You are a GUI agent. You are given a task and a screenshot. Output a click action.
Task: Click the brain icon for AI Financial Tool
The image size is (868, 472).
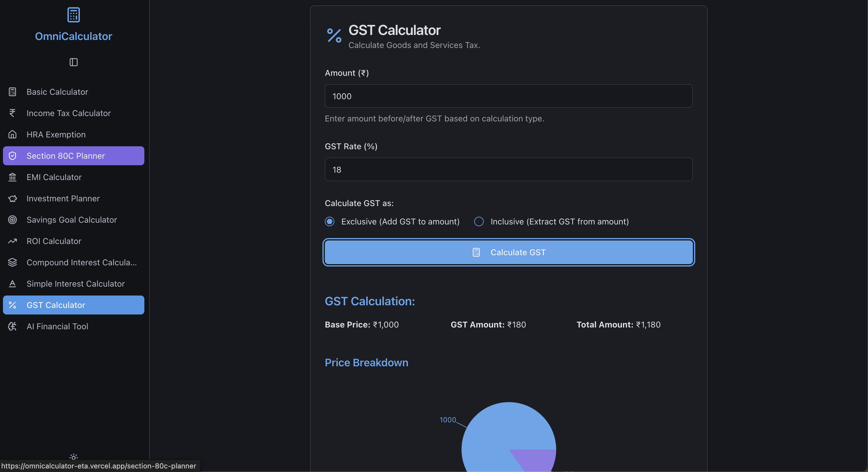[12, 326]
